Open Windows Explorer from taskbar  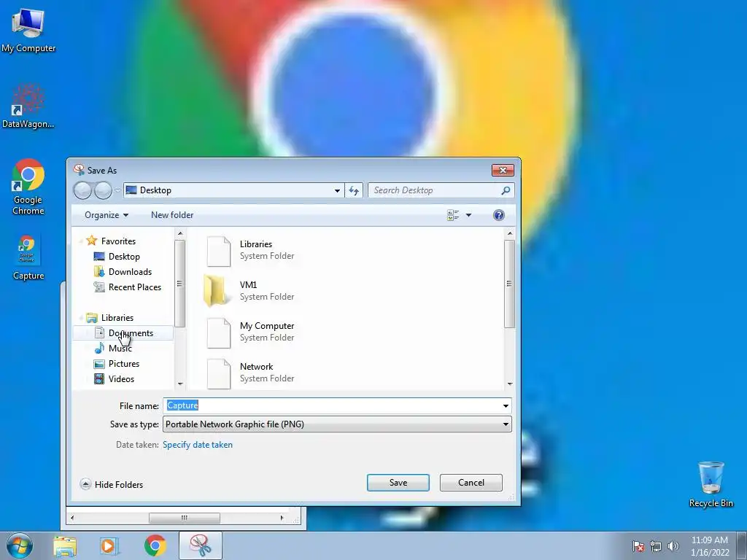click(65, 546)
